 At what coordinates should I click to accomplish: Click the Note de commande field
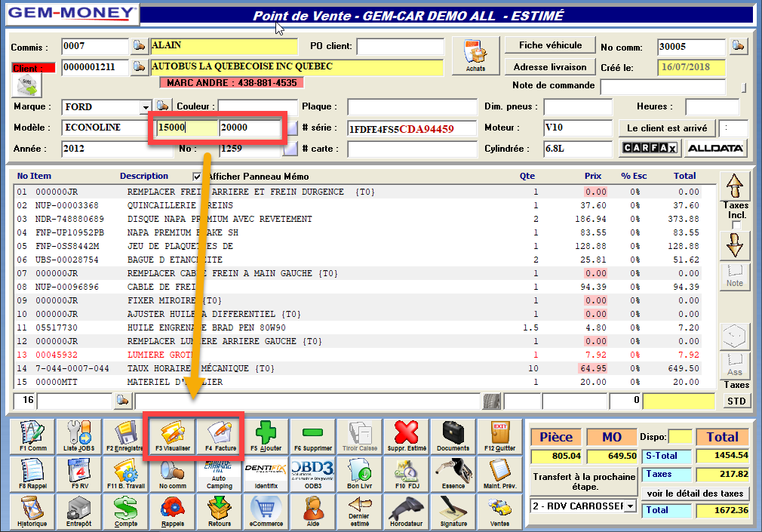pos(663,87)
